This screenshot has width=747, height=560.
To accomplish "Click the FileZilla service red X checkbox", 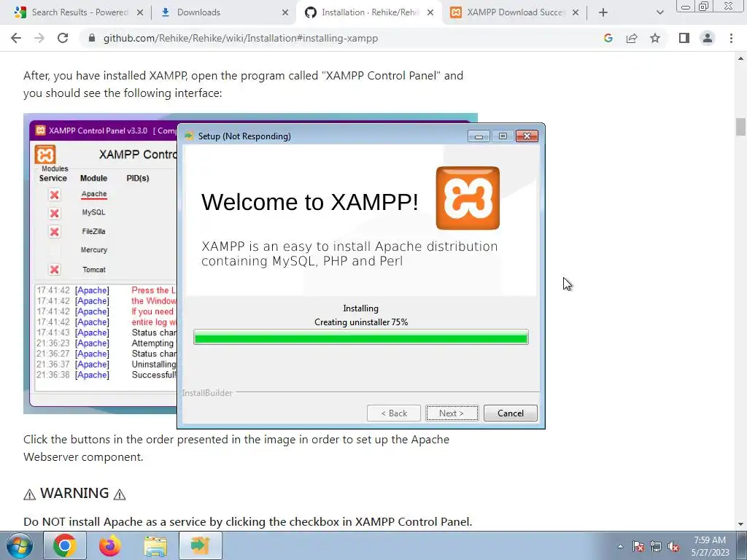I will [x=54, y=232].
